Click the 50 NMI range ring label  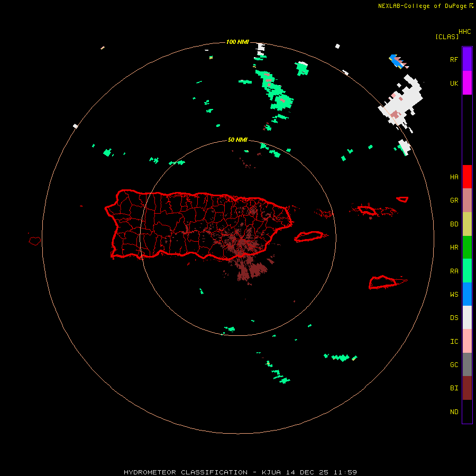coord(237,140)
